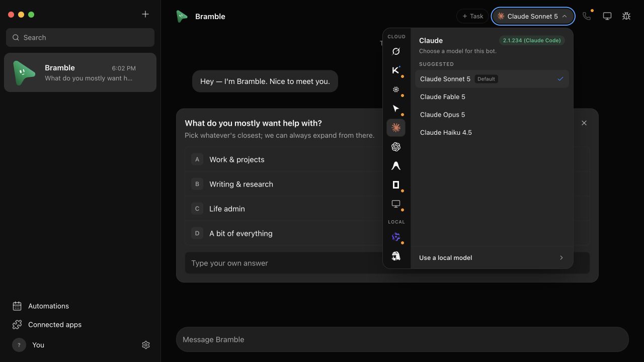This screenshot has width=644, height=362.
Task: Open the bug debug icon in the header
Action: click(626, 16)
